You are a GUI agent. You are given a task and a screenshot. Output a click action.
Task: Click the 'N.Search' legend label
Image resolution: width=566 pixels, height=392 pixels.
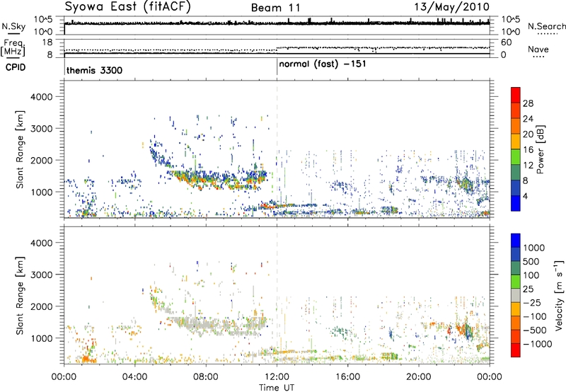click(546, 26)
